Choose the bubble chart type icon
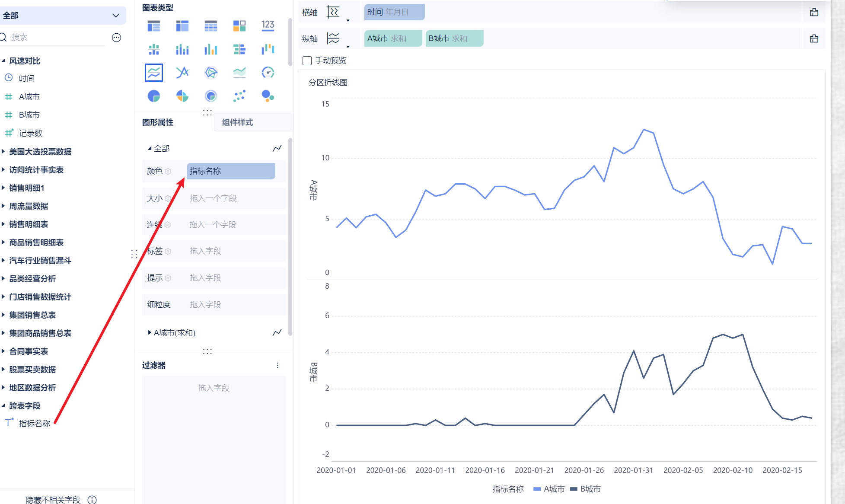This screenshot has height=504, width=845. (268, 96)
